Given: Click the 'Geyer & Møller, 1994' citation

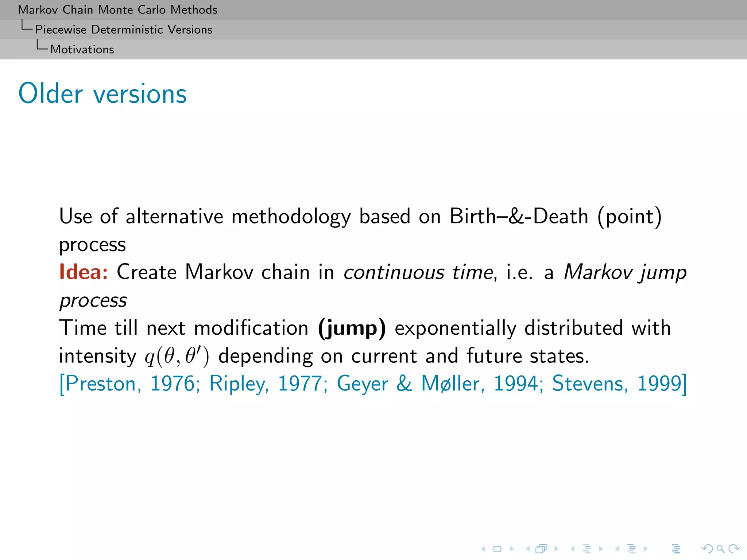Looking at the screenshot, I should click(x=437, y=384).
